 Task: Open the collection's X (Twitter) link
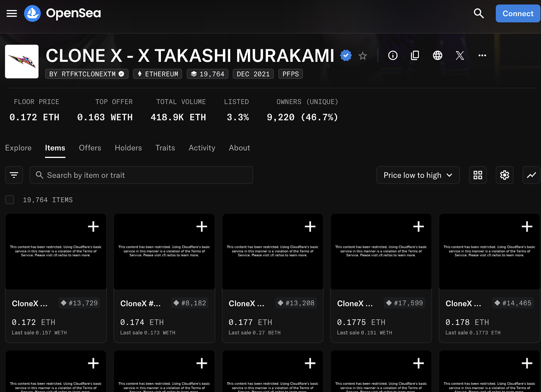click(460, 55)
